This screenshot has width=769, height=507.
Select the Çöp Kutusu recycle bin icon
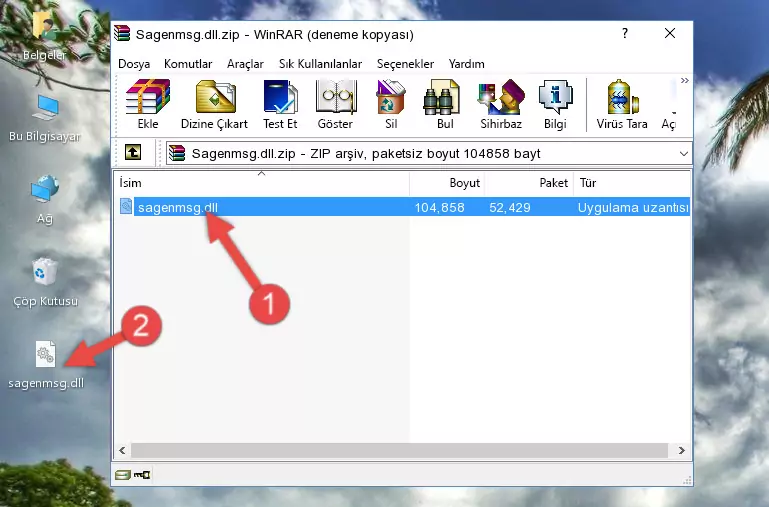point(45,282)
